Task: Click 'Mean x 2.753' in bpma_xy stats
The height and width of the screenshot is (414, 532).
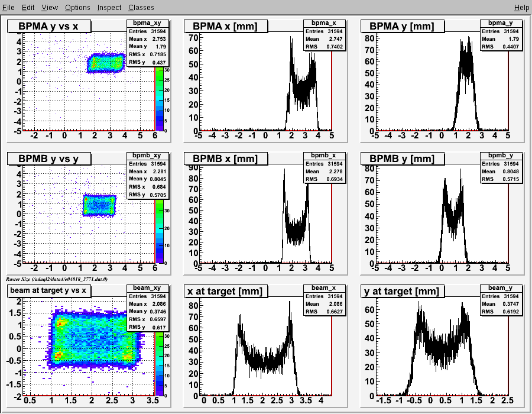Action: [147, 39]
